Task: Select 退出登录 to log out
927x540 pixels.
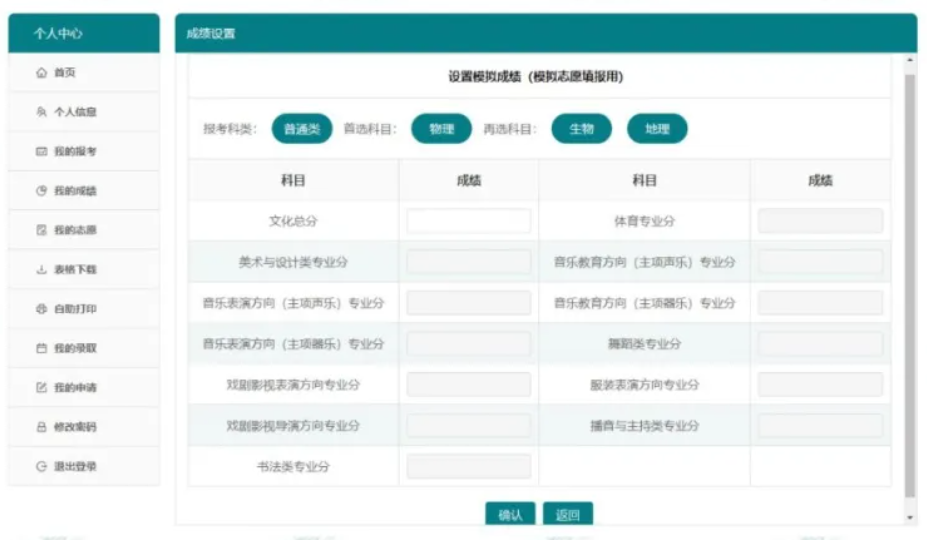Action: click(x=84, y=466)
